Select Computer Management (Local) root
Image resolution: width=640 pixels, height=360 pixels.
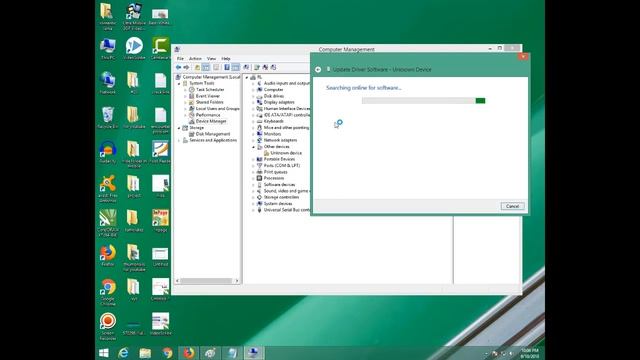click(211, 77)
